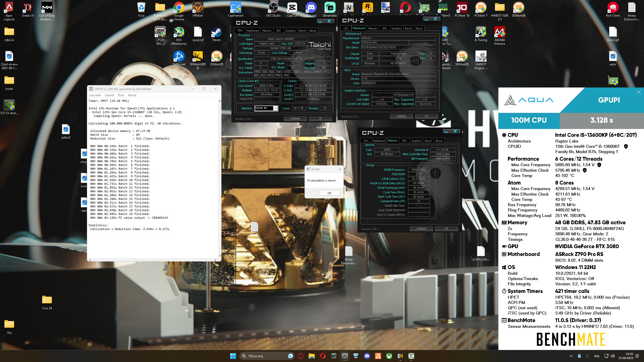Launch A-Tuning desktop shortcut
Image resolution: width=644 pixels, height=362 pixels.
pyautogui.click(x=481, y=34)
